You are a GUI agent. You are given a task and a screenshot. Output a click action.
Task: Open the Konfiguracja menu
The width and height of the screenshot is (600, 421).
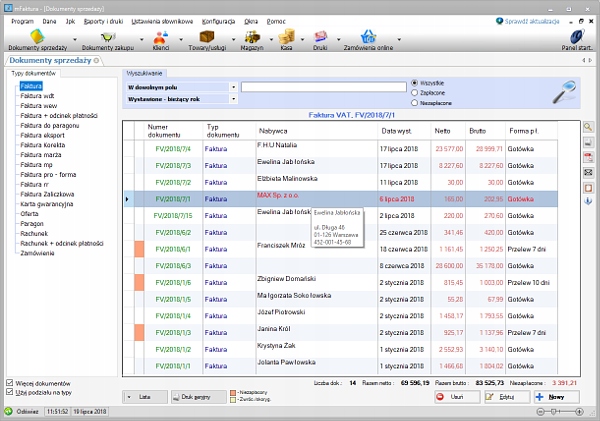(x=218, y=20)
